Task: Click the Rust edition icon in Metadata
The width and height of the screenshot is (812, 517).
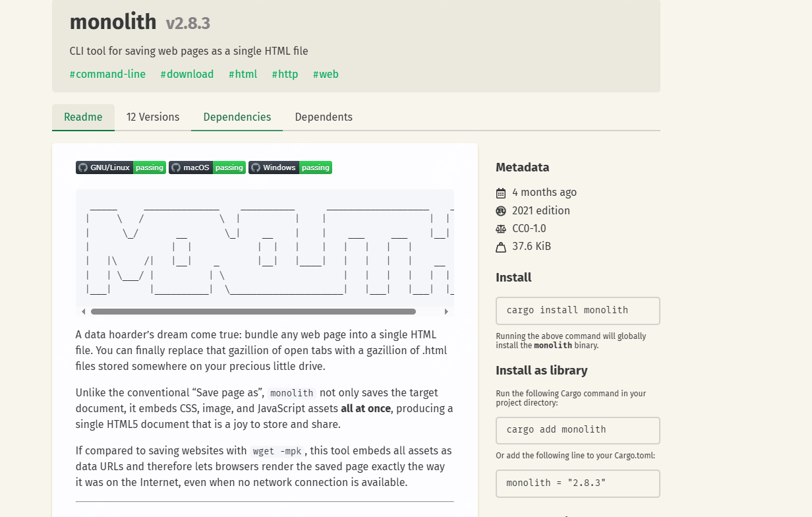Action: tap(501, 211)
